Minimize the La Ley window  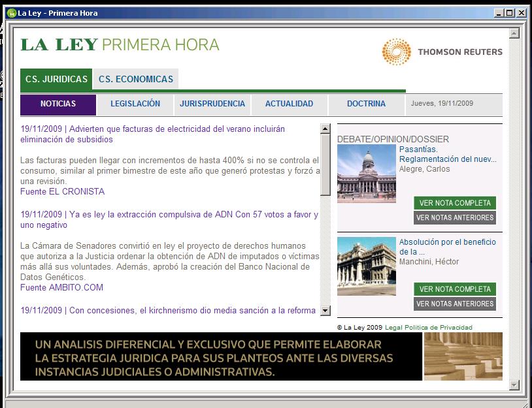(499, 13)
